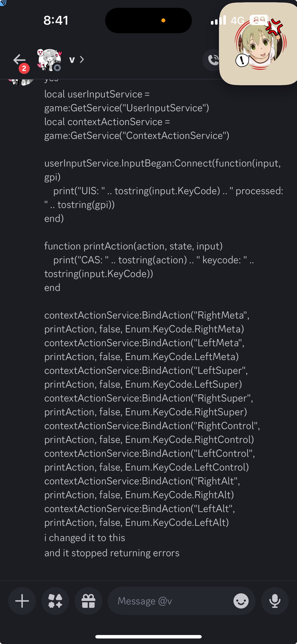
Task: Open the apps launcher icon
Action: 55,601
